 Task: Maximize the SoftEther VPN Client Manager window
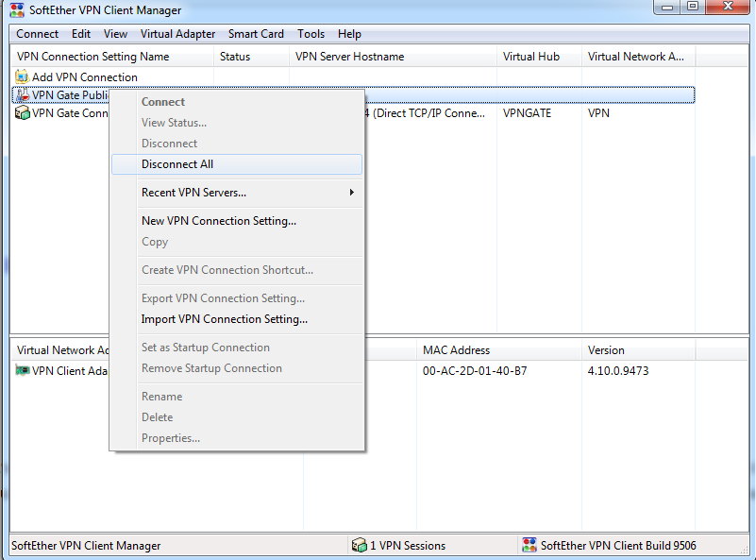click(693, 7)
